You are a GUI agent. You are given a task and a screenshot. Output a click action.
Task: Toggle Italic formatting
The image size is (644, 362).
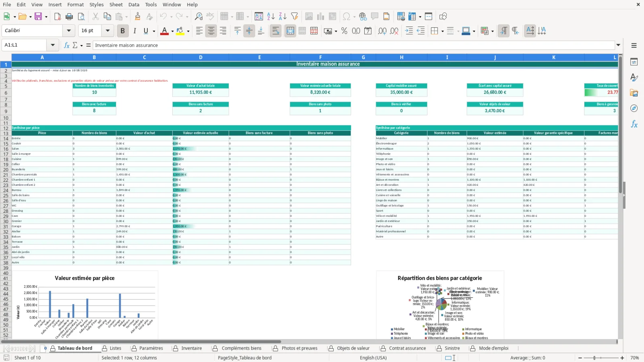134,31
